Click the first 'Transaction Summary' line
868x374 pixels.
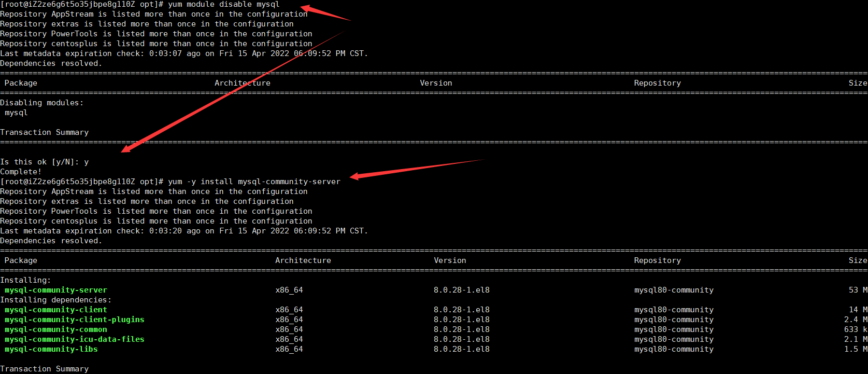point(45,132)
